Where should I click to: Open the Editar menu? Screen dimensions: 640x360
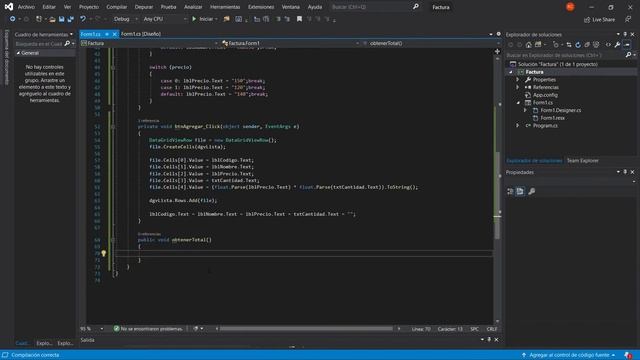coord(49,7)
